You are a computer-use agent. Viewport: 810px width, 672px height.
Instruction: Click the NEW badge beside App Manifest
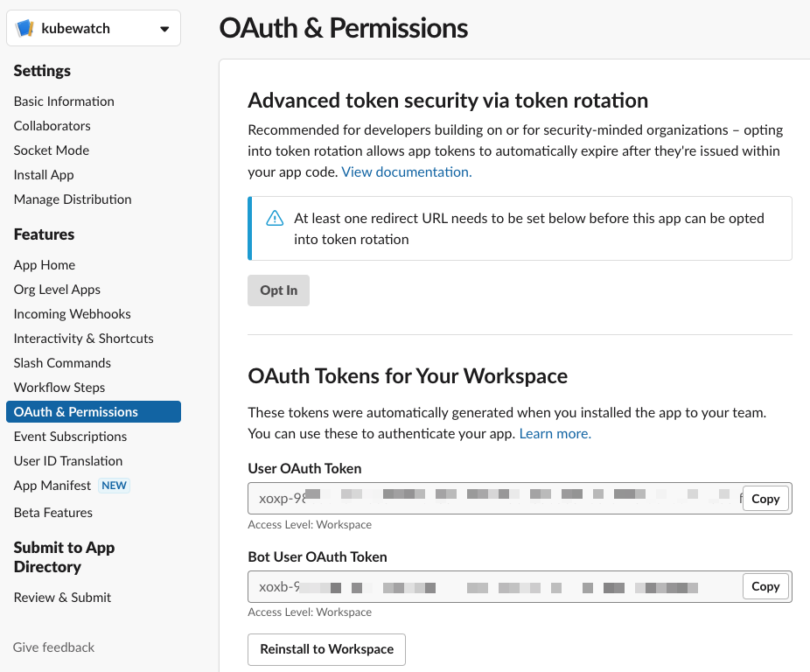click(114, 486)
